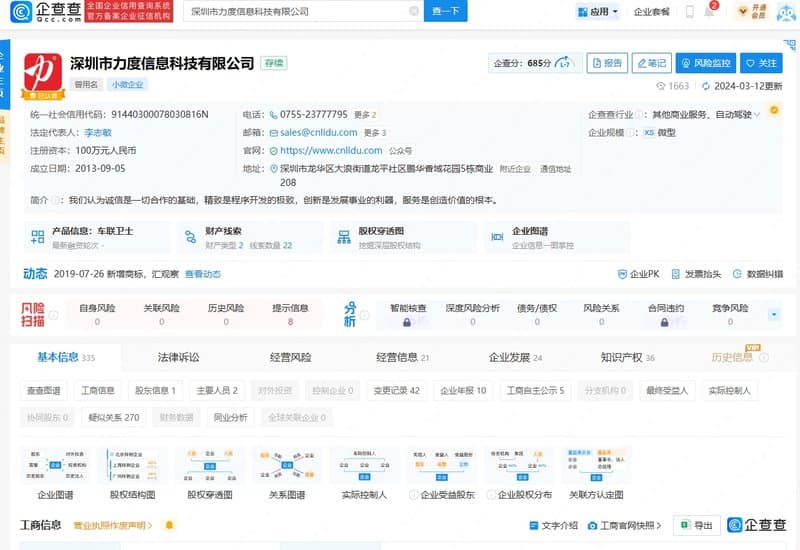Clear the search box with the X icon
The height and width of the screenshot is (550, 800).
(414, 11)
